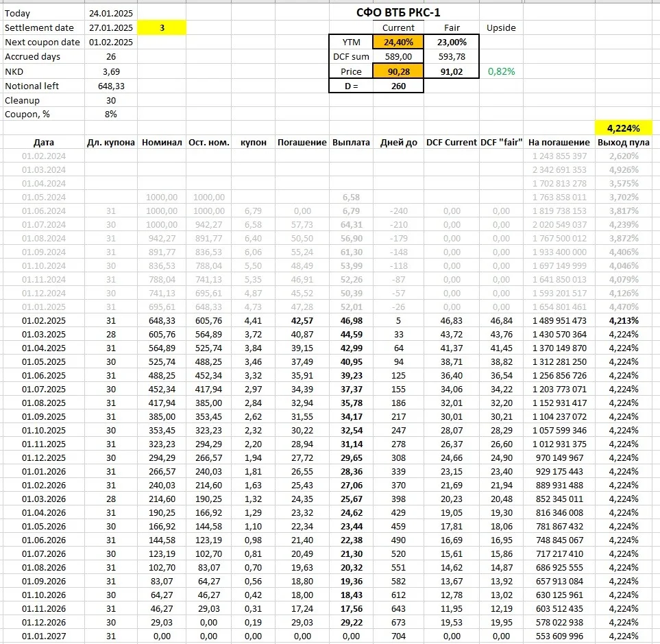Image resolution: width=660 pixels, height=644 pixels.
Task: Select the Fair column label
Action: click(452, 28)
